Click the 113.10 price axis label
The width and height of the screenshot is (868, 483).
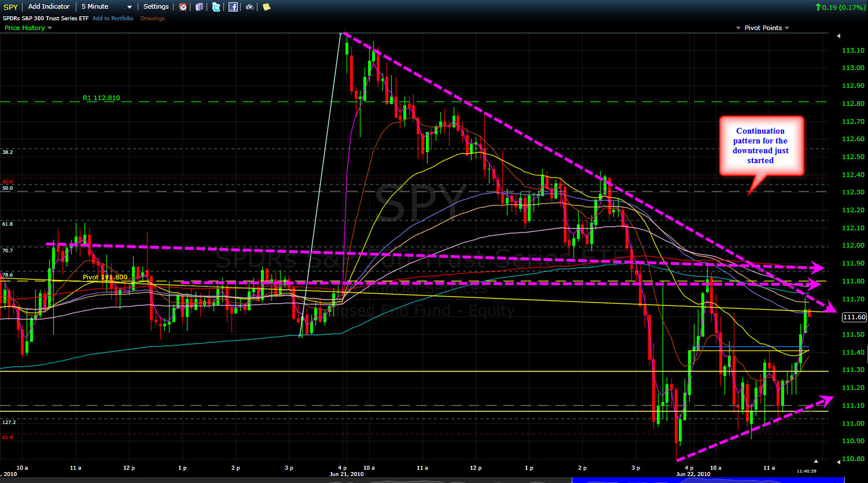pyautogui.click(x=854, y=50)
